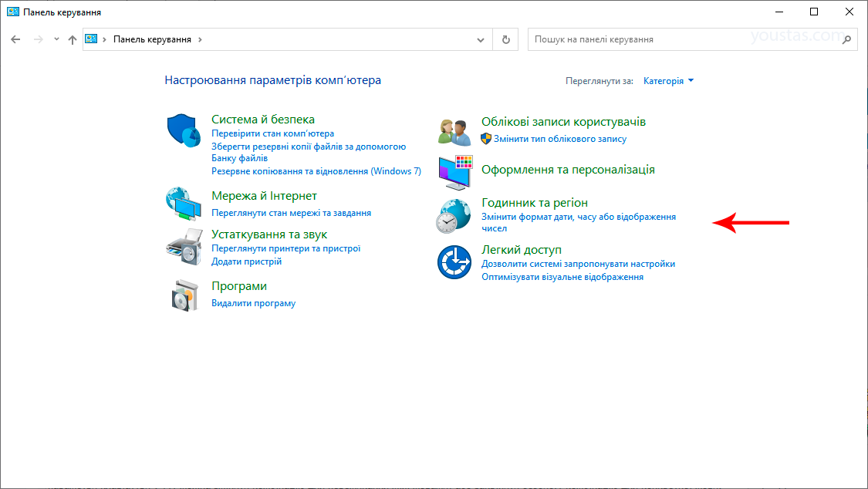The width and height of the screenshot is (868, 489).
Task: Open the System and Security shield icon
Action: click(x=184, y=131)
